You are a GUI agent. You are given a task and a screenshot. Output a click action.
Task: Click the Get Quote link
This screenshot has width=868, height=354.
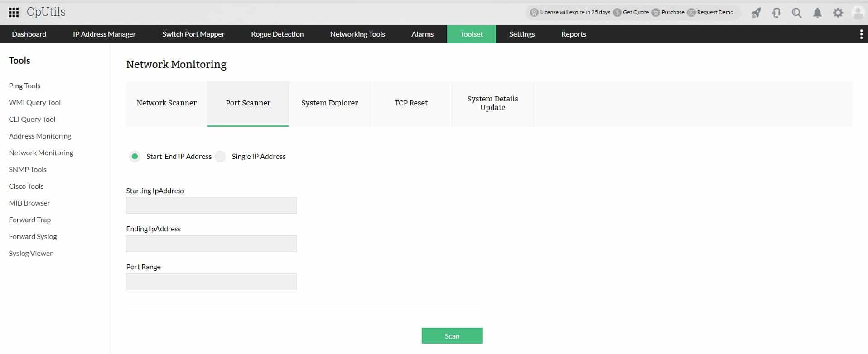[636, 13]
